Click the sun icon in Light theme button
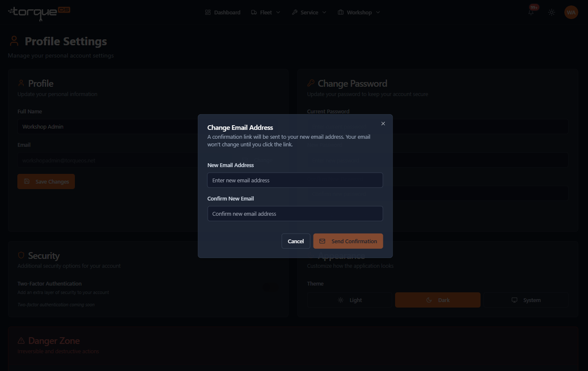The image size is (588, 371). (x=341, y=300)
